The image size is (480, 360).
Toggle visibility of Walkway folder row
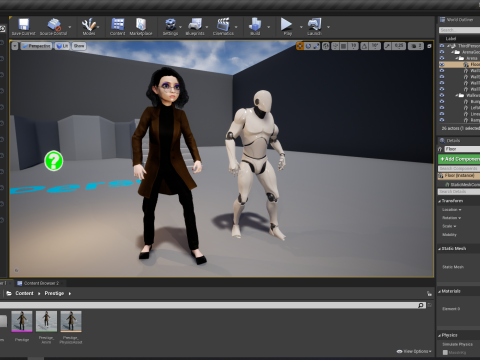click(442, 95)
